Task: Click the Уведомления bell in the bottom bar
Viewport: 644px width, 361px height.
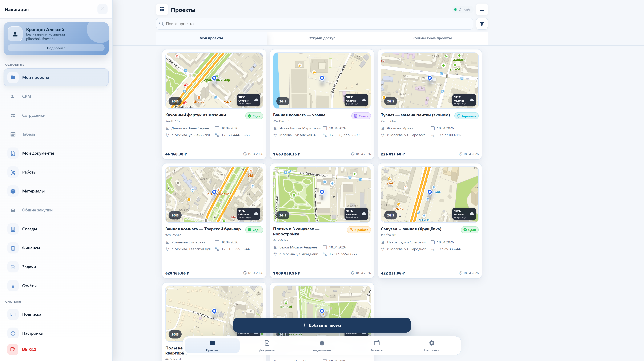Action: 322,345
